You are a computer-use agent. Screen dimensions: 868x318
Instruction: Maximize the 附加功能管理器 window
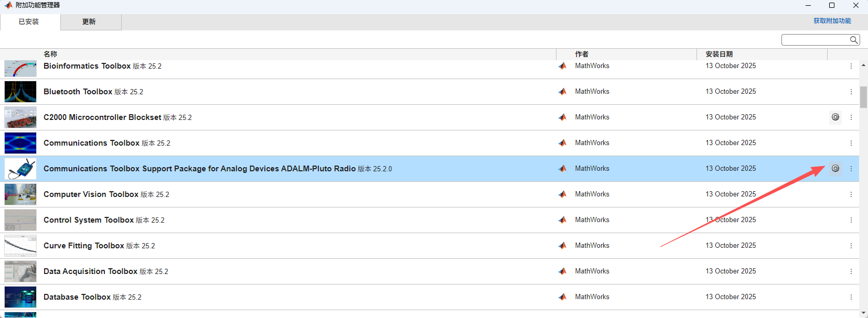tap(832, 5)
